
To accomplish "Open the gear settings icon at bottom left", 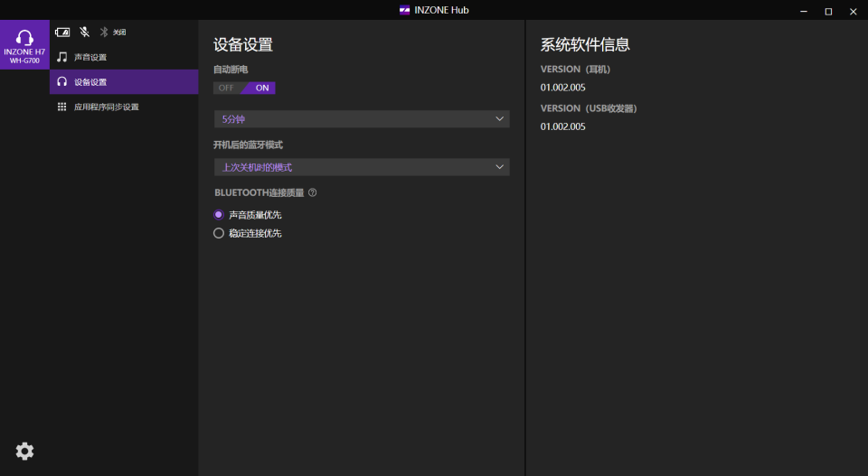I will 24,451.
